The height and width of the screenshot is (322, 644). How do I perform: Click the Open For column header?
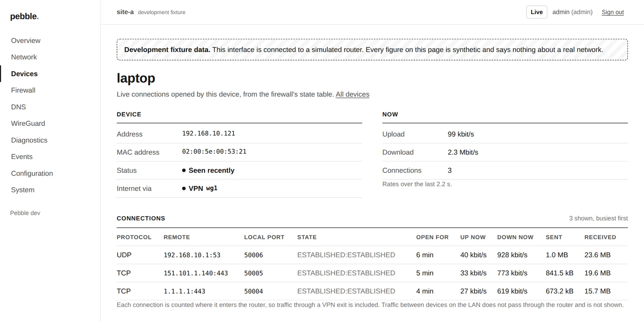432,237
